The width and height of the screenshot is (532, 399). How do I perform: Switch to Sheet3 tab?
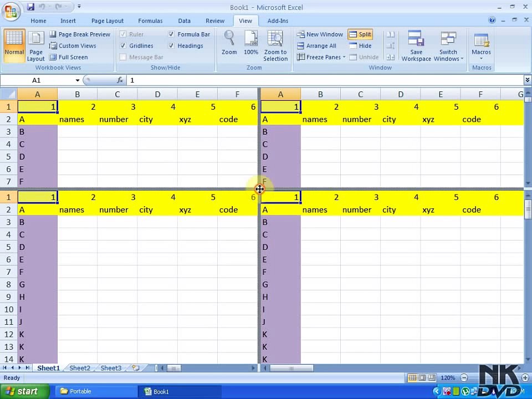click(x=111, y=368)
